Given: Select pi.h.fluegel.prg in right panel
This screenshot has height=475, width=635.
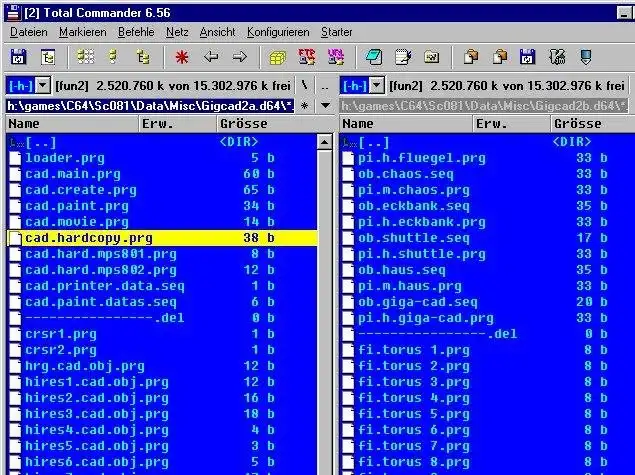Looking at the screenshot, I should [x=487, y=158].
